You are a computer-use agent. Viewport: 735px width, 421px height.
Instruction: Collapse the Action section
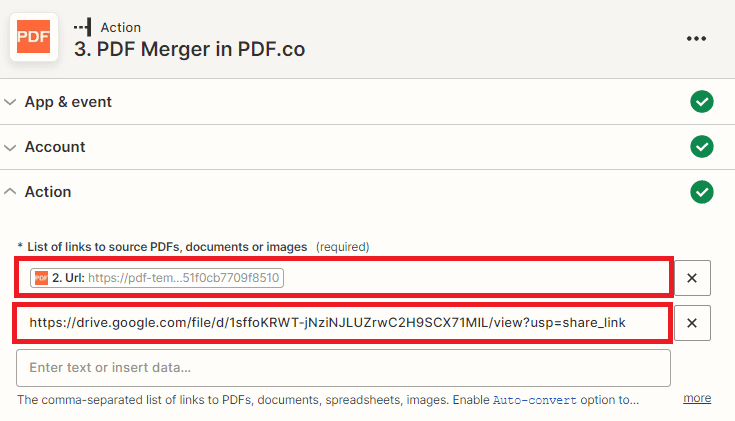(x=11, y=192)
